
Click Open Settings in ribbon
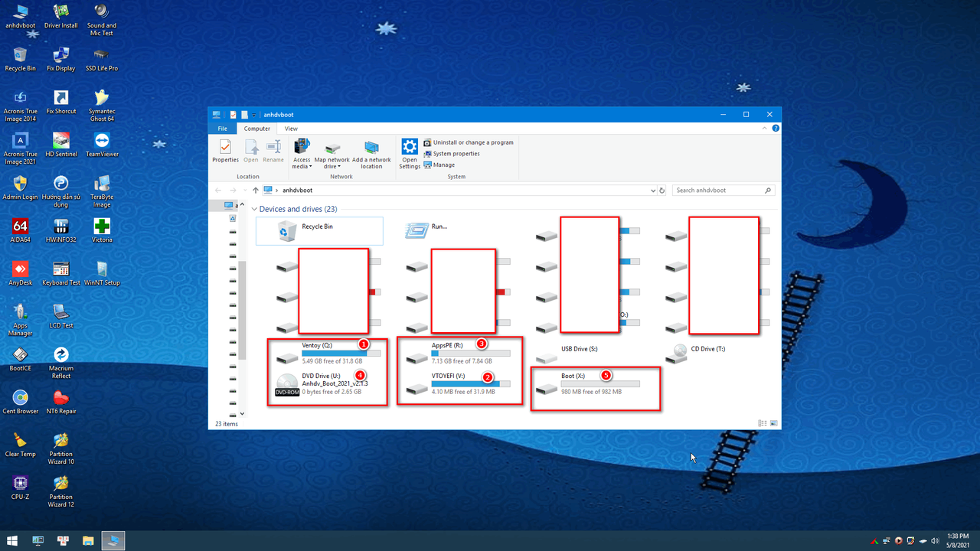coord(410,154)
